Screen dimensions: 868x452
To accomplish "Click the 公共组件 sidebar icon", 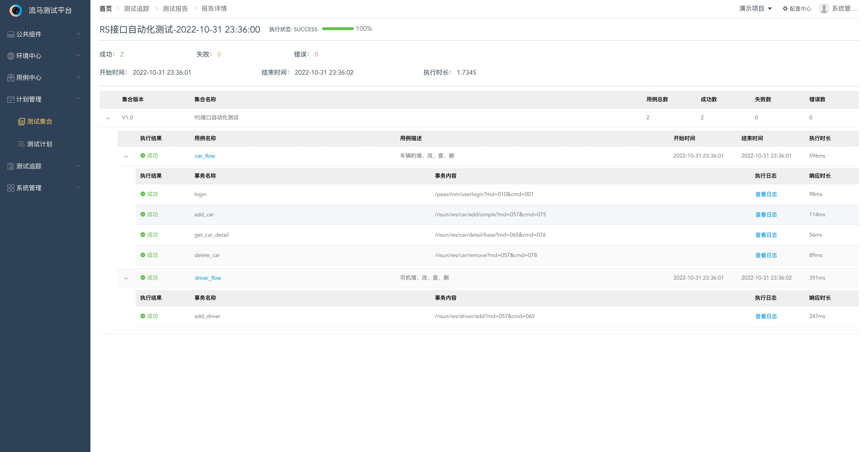I will [11, 34].
